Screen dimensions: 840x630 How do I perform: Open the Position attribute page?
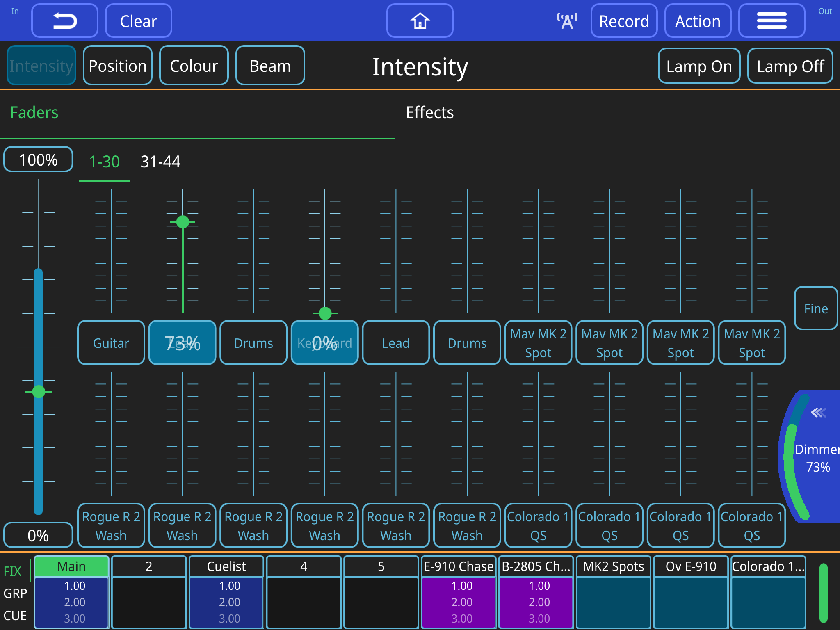117,66
